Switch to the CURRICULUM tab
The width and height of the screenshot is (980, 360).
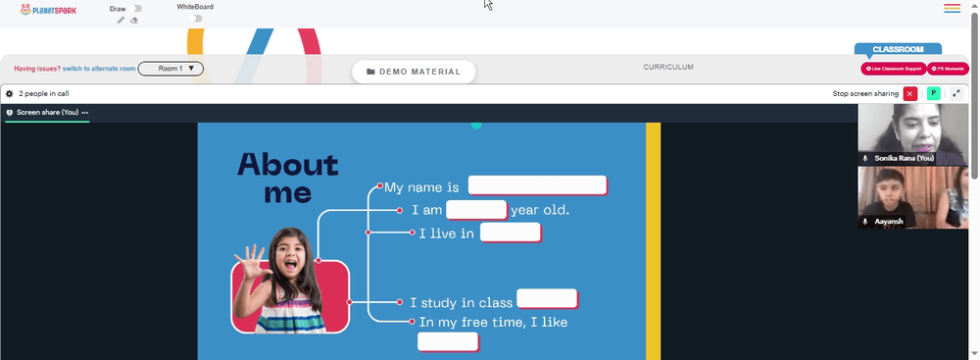[668, 67]
